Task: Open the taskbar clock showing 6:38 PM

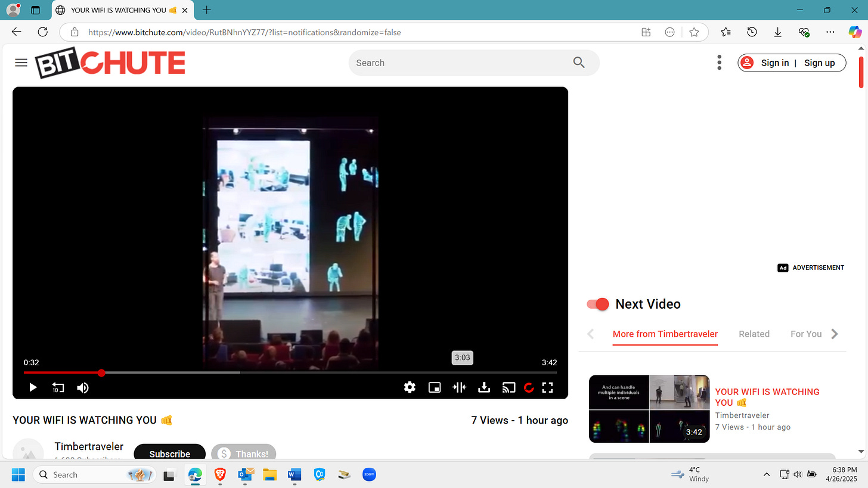Action: click(x=841, y=475)
